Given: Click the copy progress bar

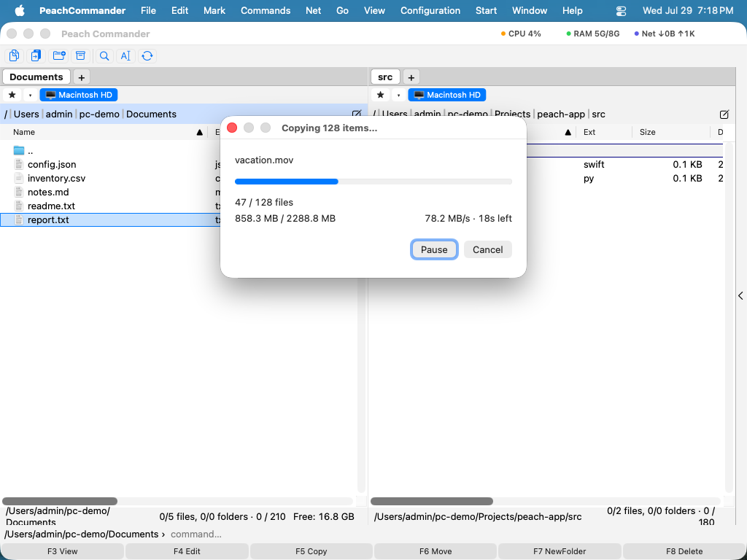Looking at the screenshot, I should tap(373, 182).
